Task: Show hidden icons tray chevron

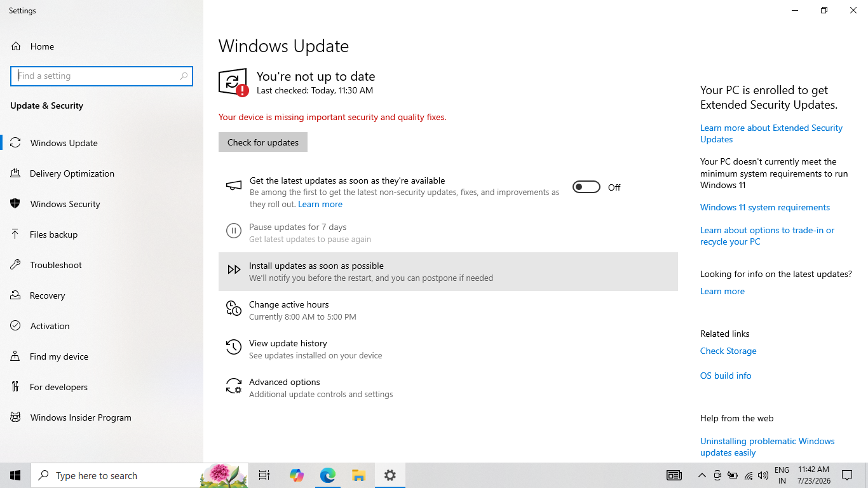Action: [x=702, y=475]
